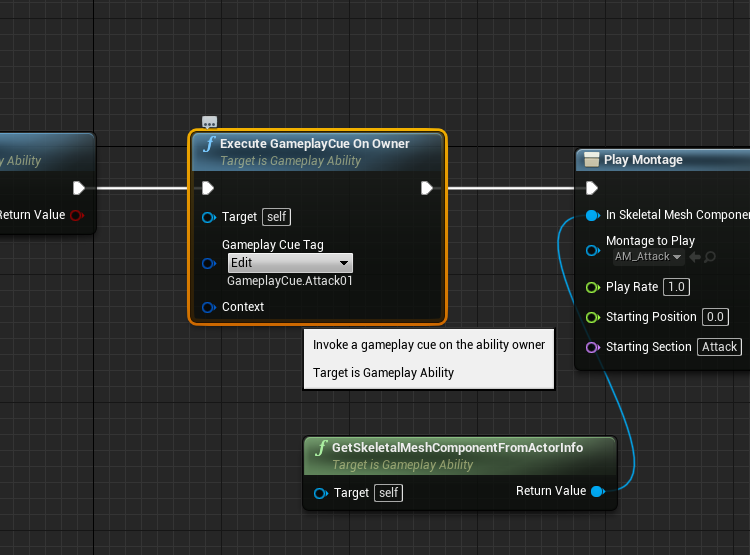Click the Montage to Play input pin
Screen dimensions: 750x555
coord(593,250)
